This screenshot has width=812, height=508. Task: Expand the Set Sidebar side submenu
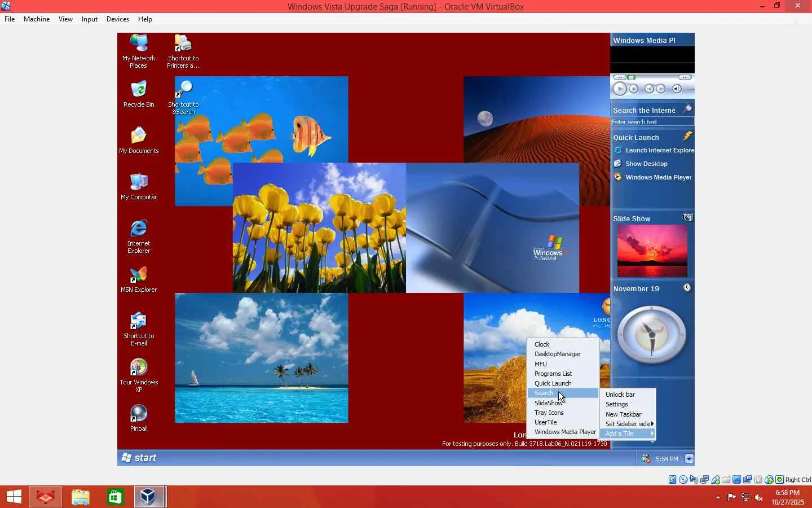tap(628, 424)
